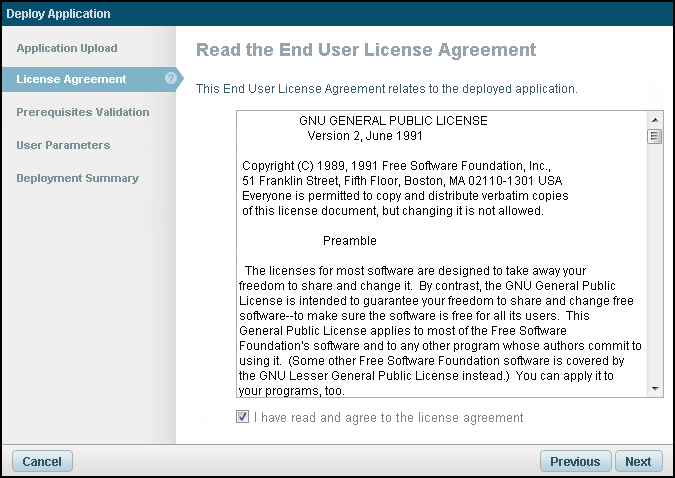
Task: Click the license text scrollbar thumb
Action: [655, 137]
